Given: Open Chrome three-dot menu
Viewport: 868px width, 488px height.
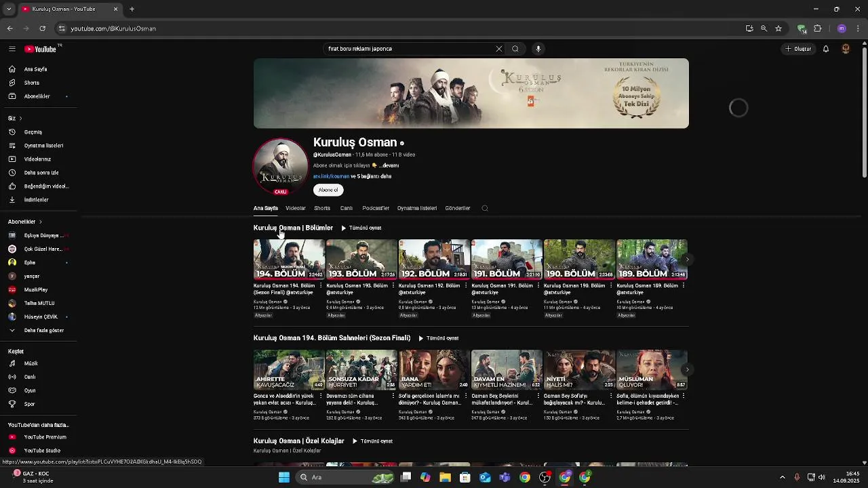Looking at the screenshot, I should [859, 28].
